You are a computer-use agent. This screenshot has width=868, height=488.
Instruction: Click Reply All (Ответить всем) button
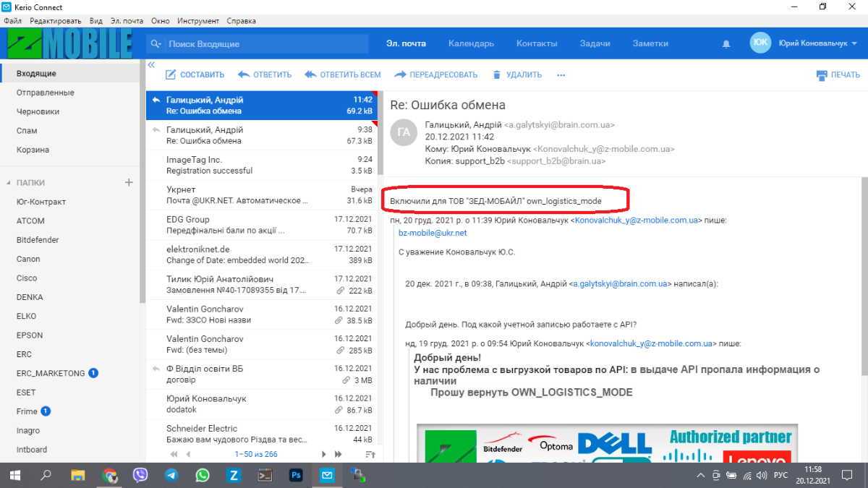tap(343, 74)
